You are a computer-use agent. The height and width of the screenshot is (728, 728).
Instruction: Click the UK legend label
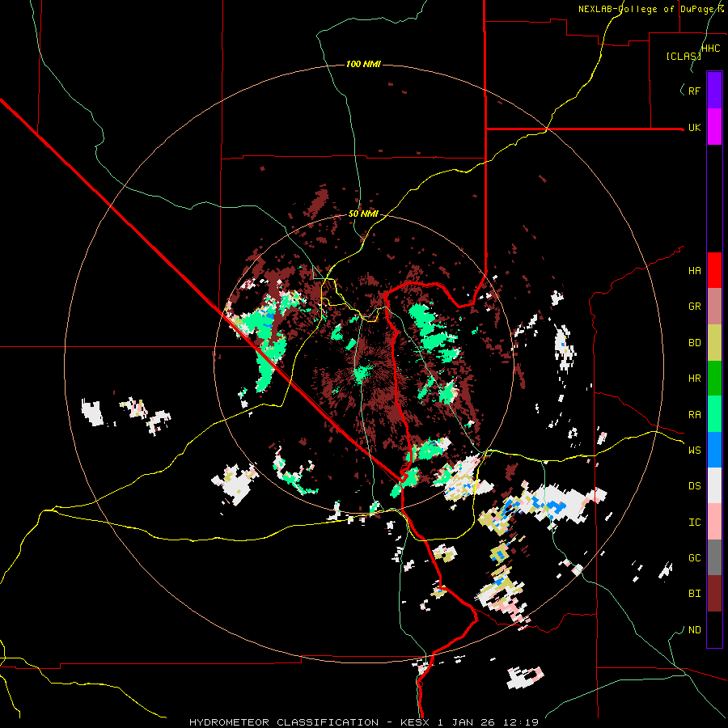[694, 127]
